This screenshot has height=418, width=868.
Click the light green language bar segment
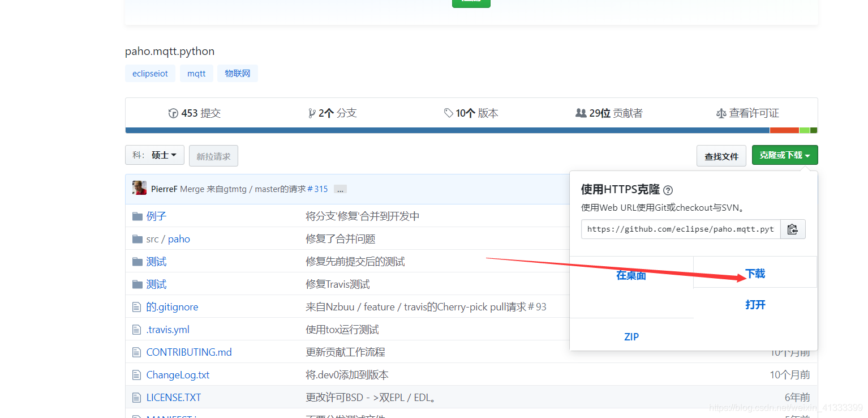click(805, 130)
